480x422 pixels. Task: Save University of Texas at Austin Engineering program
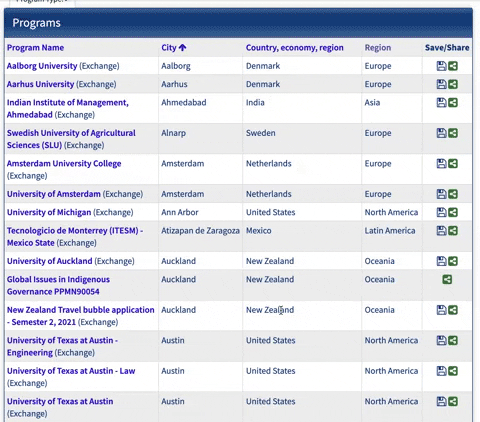[x=441, y=340]
